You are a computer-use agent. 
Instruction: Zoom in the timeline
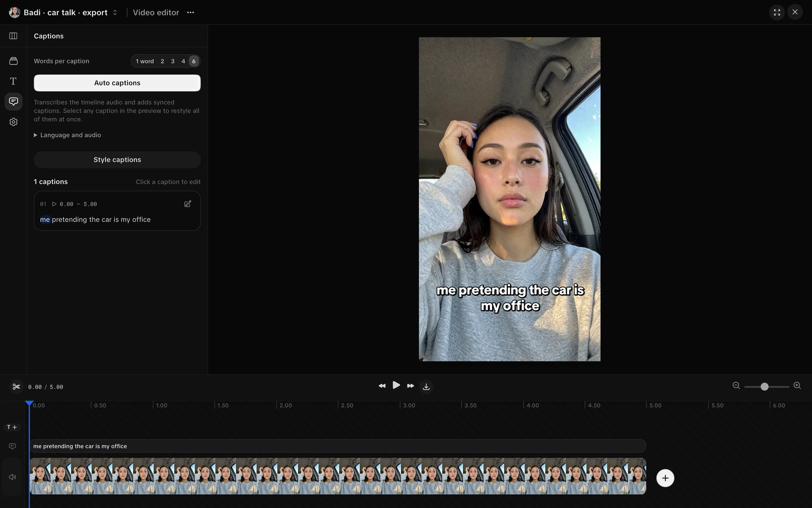click(x=797, y=386)
